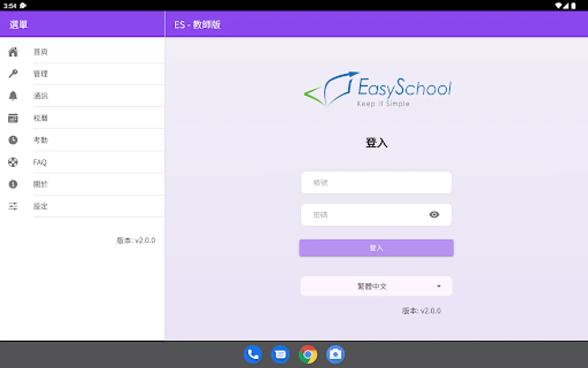The height and width of the screenshot is (368, 588).
Task: Click the 選單 drawer header title
Action: tap(18, 25)
